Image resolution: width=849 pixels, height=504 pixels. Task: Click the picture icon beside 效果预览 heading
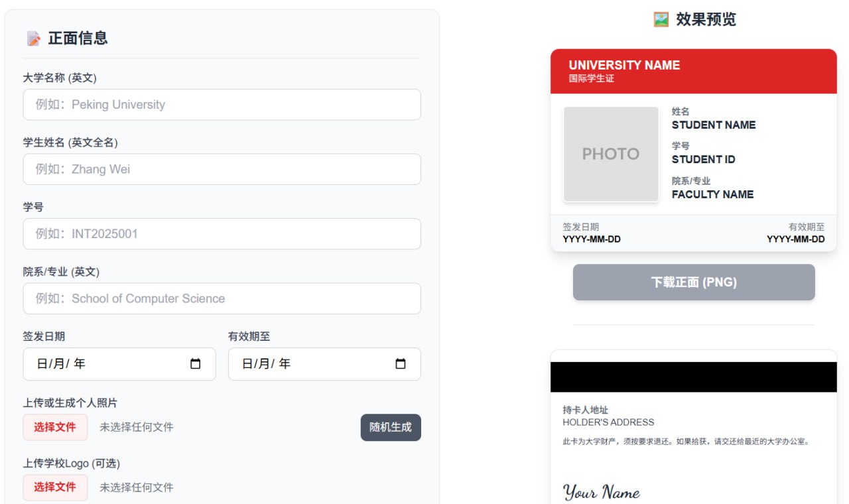[x=661, y=19]
